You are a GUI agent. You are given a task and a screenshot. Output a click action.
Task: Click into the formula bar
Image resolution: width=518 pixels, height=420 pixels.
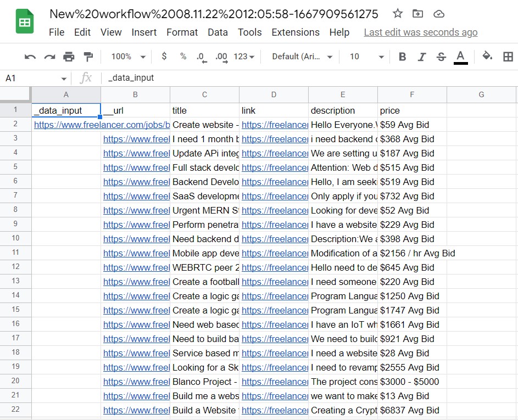310,78
